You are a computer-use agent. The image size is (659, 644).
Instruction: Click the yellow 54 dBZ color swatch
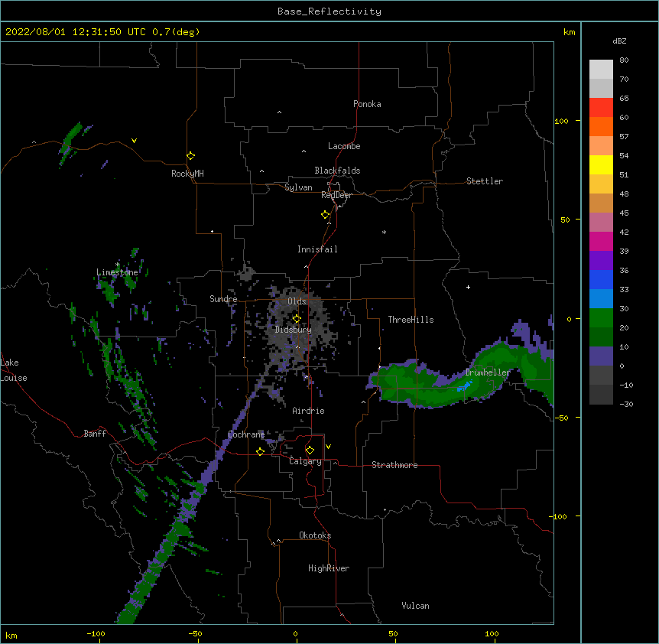coord(601,164)
